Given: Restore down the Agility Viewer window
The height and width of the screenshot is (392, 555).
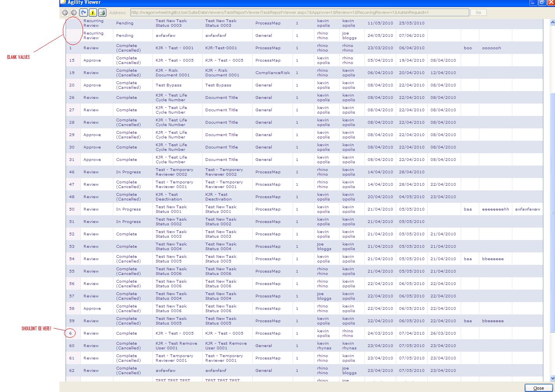Looking at the screenshot, I should point(542,2).
